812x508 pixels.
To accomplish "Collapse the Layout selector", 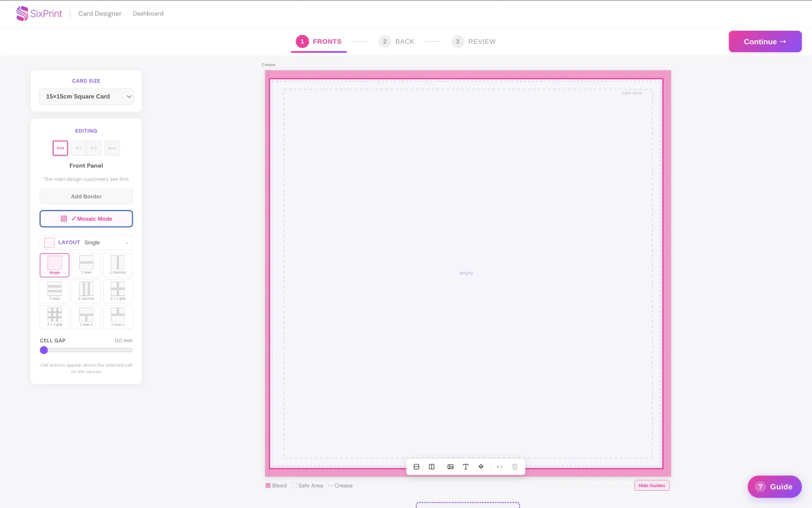I will (86, 242).
